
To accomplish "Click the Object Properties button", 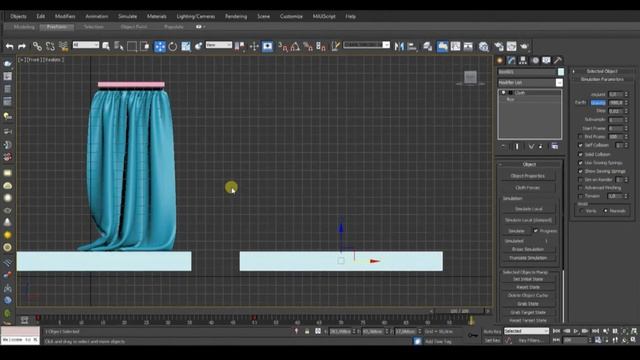I will pos(528,176).
